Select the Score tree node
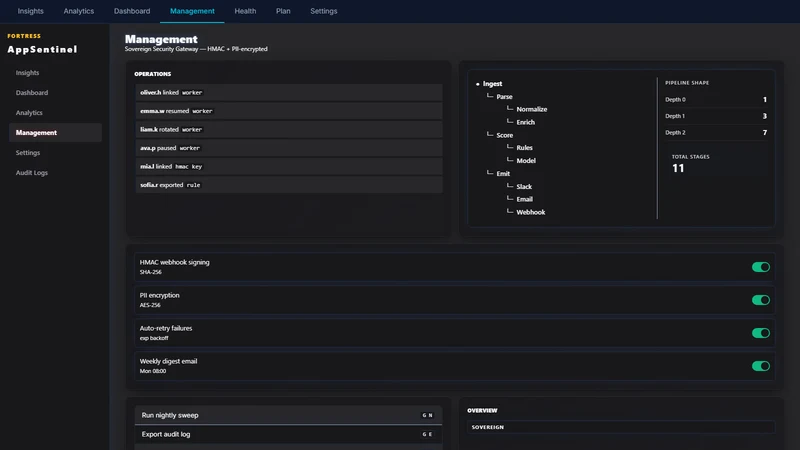The width and height of the screenshot is (800, 450). (x=505, y=135)
